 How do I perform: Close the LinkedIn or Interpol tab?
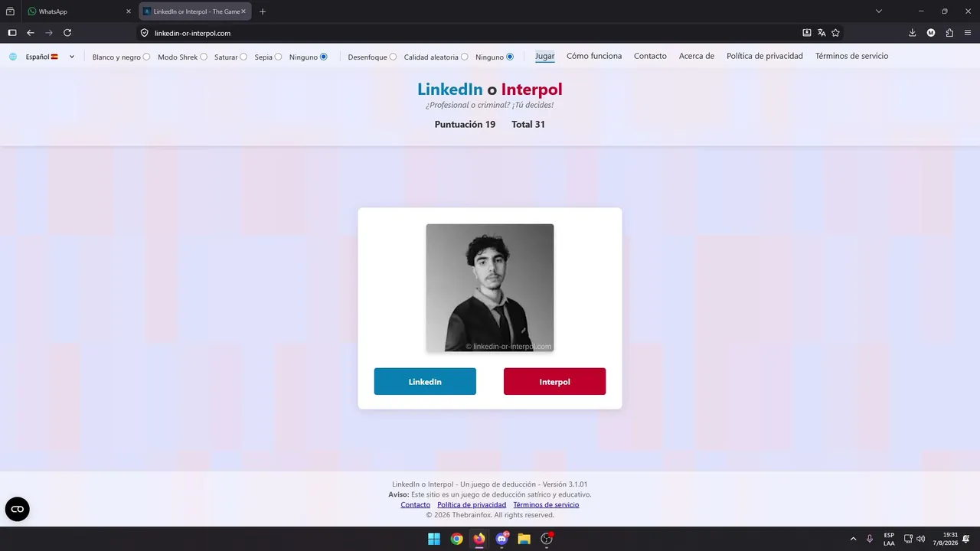pyautogui.click(x=243, y=11)
